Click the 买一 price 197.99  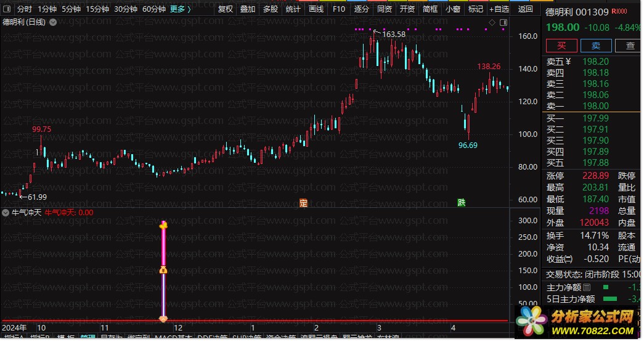595,118
